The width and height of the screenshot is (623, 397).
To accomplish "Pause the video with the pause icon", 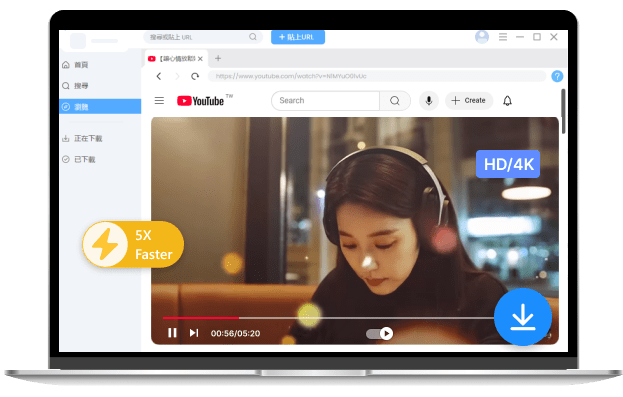I will tap(172, 333).
